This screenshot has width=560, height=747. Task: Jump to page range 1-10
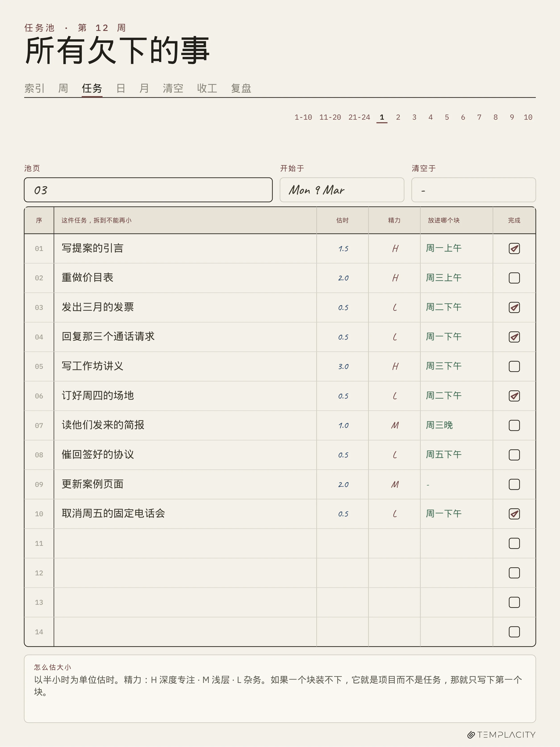[x=303, y=117]
